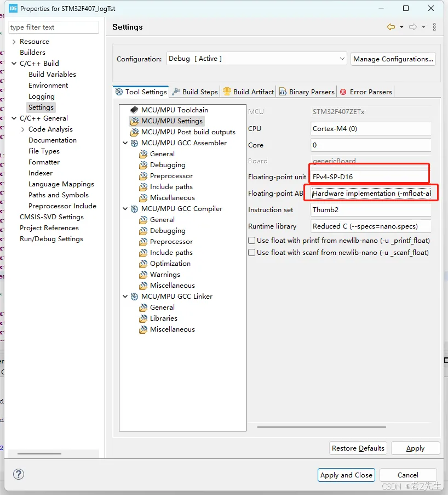Click the left tree horizontal scrollbar
448x495 pixels.
coord(39,454)
